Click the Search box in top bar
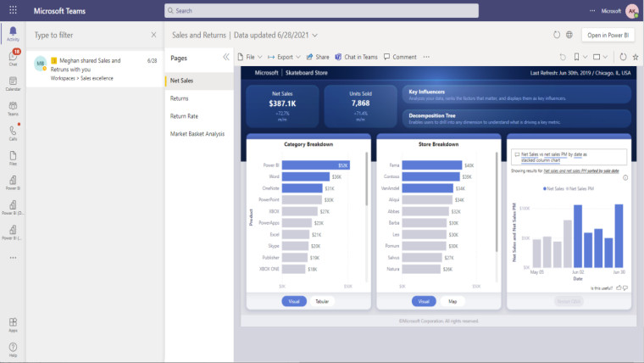The image size is (644, 363). (x=321, y=11)
